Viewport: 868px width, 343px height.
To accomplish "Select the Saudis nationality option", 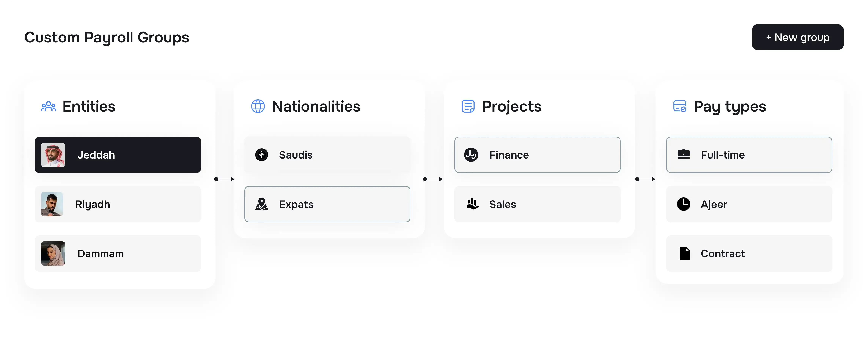I will click(327, 155).
